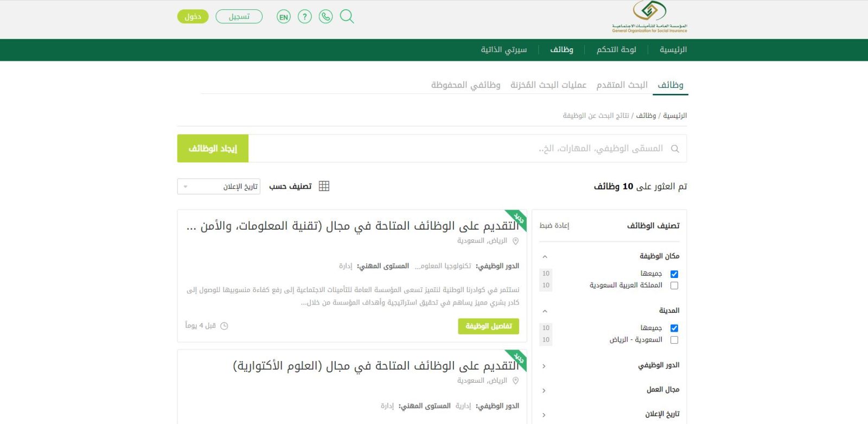Viewport: 868px width, 424px height.
Task: Click the location pin icon of first job
Action: click(x=515, y=241)
